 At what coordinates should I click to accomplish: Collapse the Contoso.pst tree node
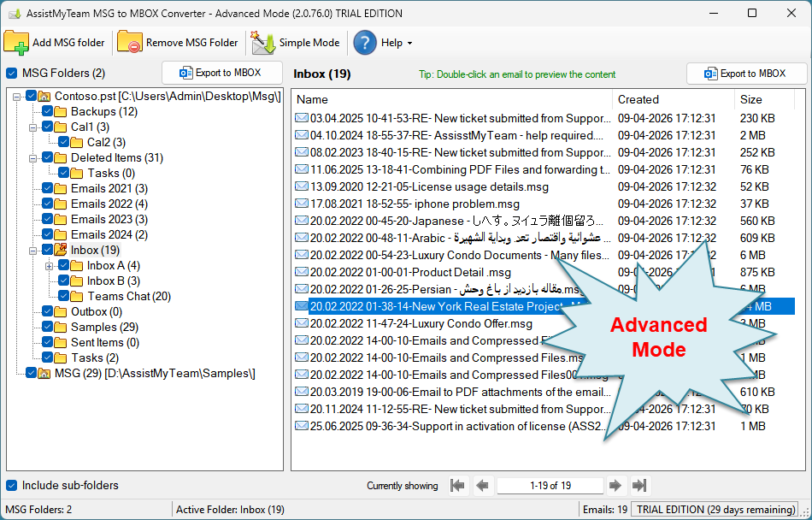coord(17,96)
